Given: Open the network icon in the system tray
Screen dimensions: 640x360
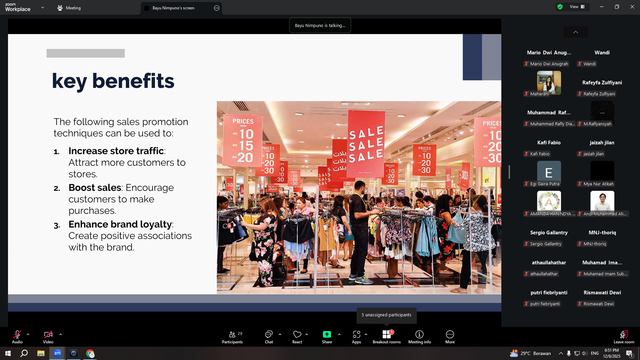Looking at the screenshot, I should tap(577, 353).
